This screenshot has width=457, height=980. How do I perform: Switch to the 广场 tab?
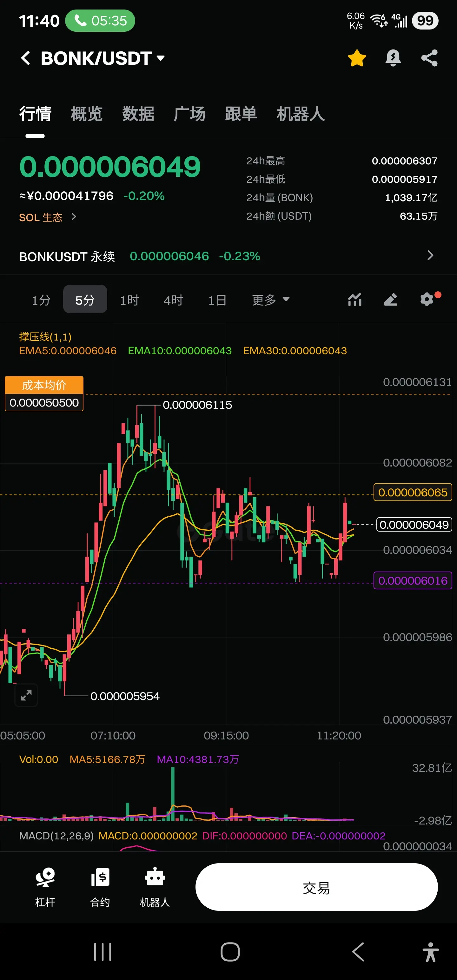(189, 114)
